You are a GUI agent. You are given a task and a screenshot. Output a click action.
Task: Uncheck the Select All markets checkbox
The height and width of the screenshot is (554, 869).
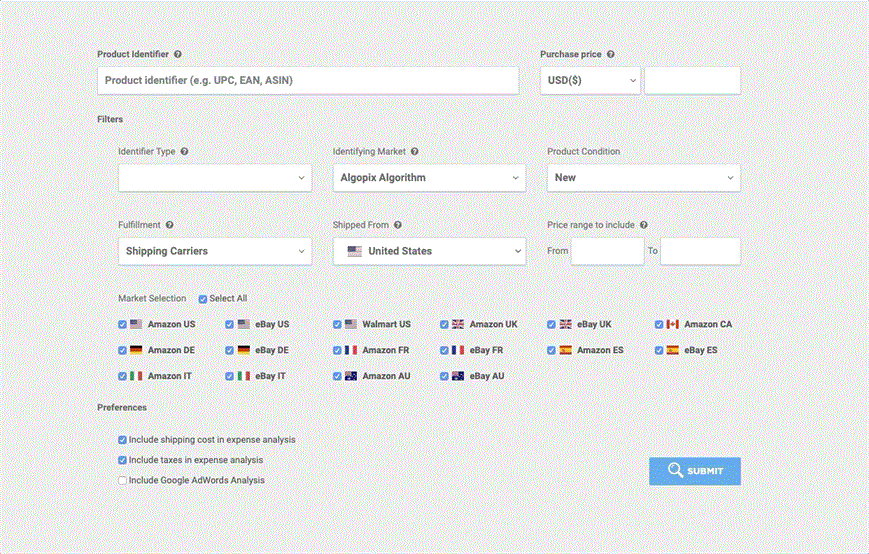point(203,299)
